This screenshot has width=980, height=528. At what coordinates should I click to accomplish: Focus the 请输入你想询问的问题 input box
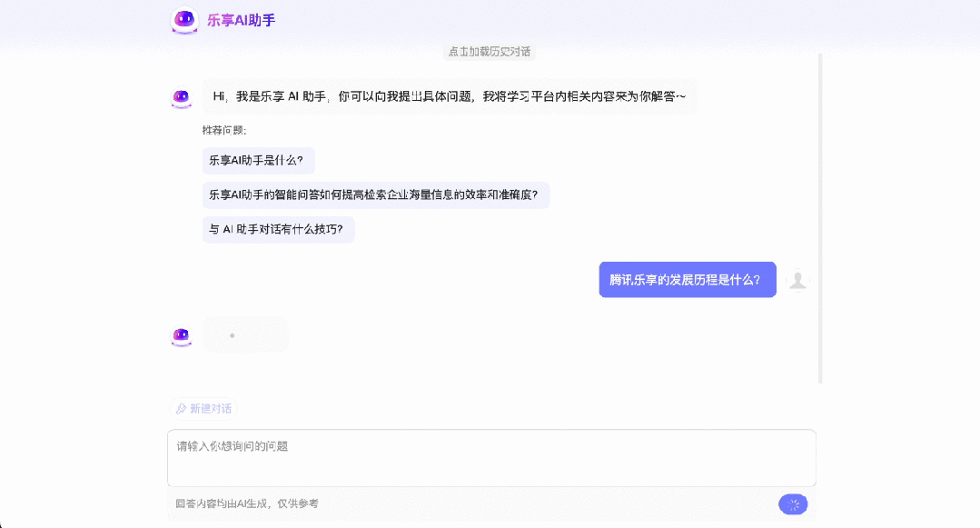(x=491, y=458)
